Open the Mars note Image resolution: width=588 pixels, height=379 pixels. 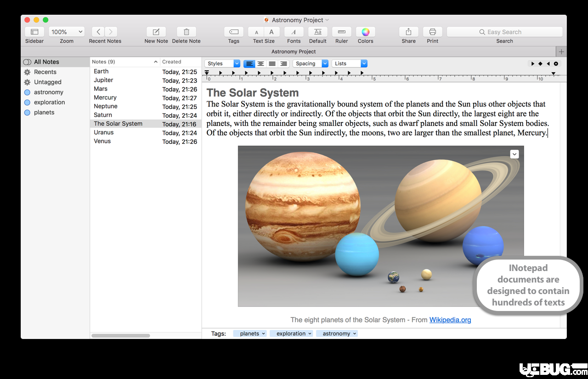coord(146,89)
